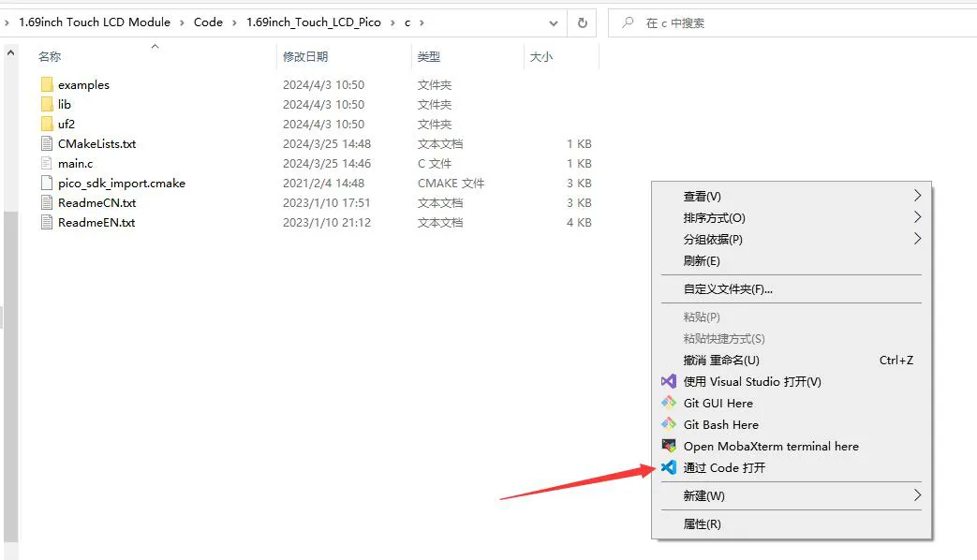This screenshot has width=977, height=560.
Task: Click the 在 c 中搜索 search field
Action: tap(792, 23)
